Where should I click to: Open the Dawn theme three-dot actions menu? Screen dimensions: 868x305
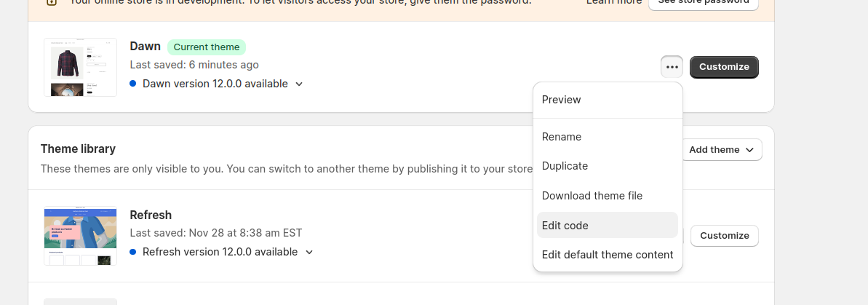(x=672, y=67)
